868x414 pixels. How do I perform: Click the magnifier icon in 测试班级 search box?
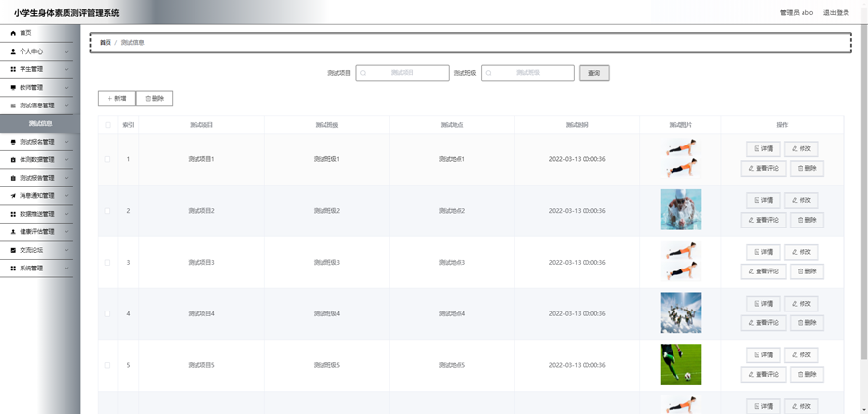[x=489, y=73]
